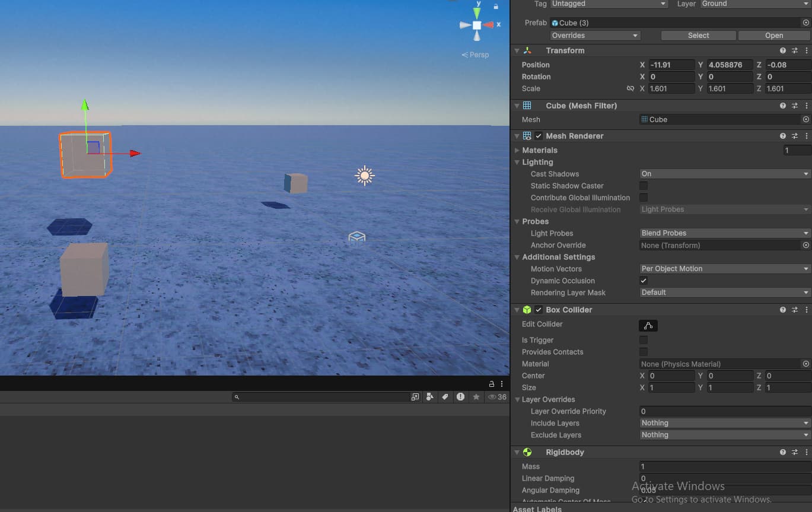
Task: Disable the Dynamic Occlusion checkbox
Action: (644, 281)
